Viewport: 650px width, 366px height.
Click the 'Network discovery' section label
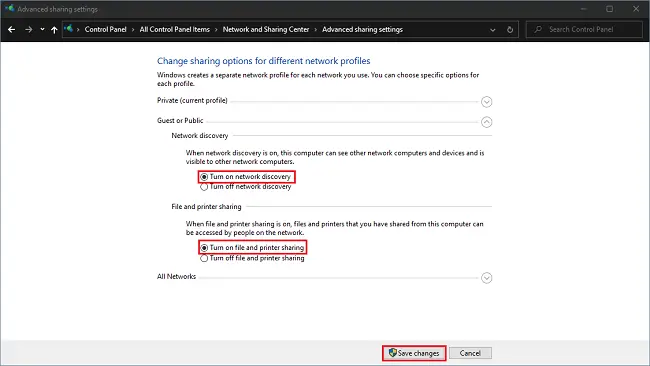pyautogui.click(x=200, y=136)
